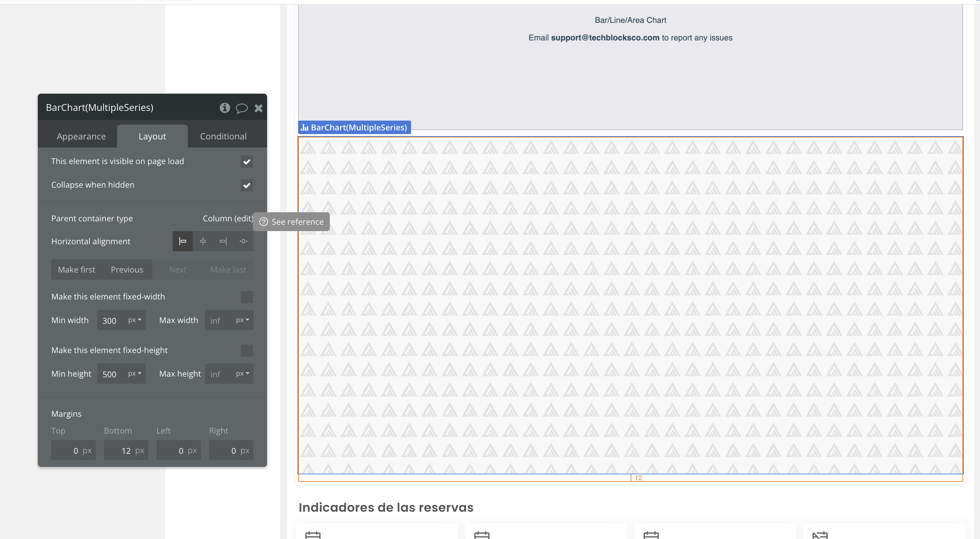980x539 pixels.
Task: Close the BarChart property editor
Action: click(x=259, y=108)
